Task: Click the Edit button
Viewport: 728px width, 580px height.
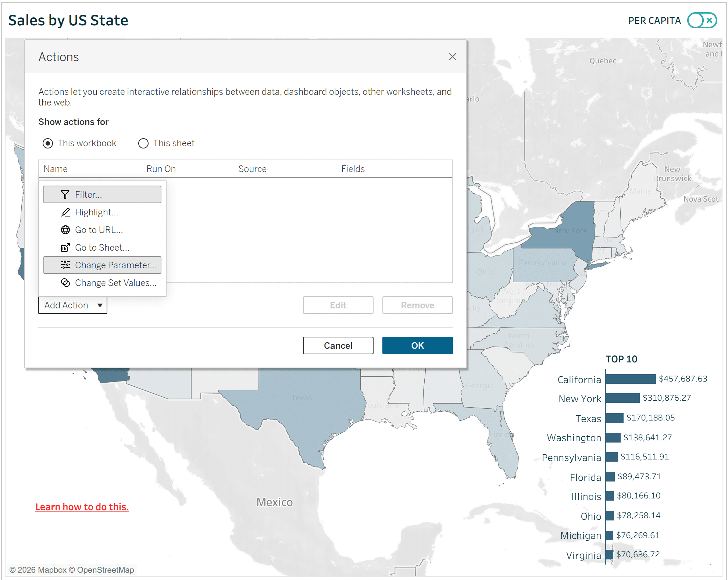Action: coord(338,305)
